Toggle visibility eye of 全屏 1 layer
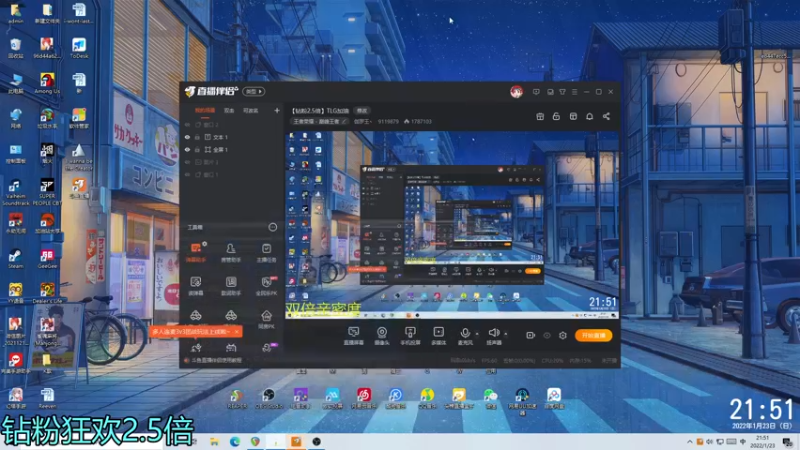800x450 pixels. click(x=187, y=150)
